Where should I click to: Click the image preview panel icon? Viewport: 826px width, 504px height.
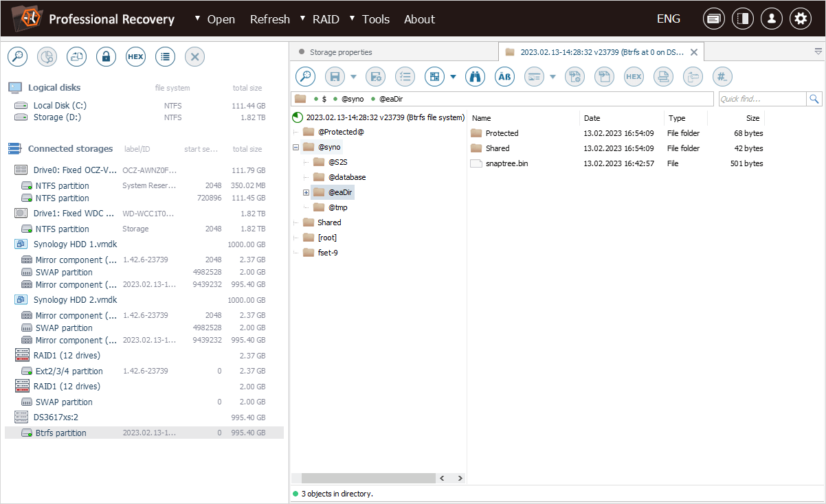[x=534, y=77]
